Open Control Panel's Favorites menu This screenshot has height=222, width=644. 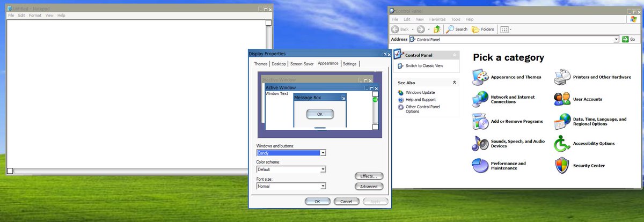[x=437, y=19]
